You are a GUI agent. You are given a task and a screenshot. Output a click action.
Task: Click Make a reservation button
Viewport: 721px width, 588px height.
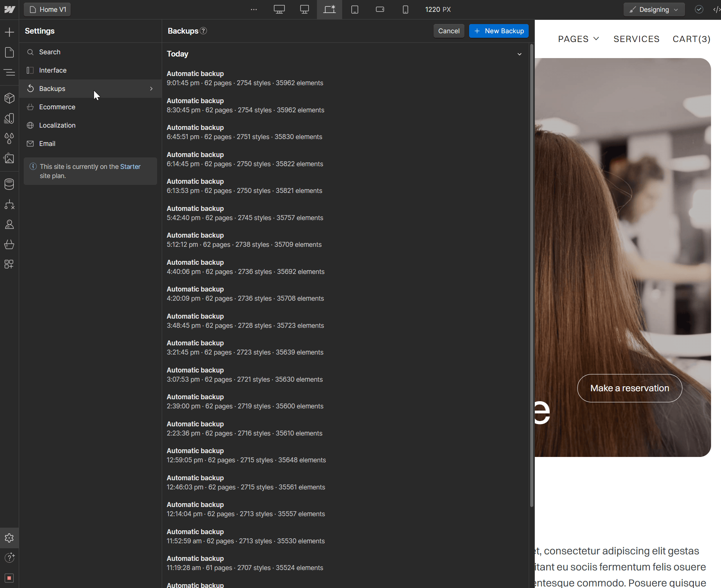630,388
